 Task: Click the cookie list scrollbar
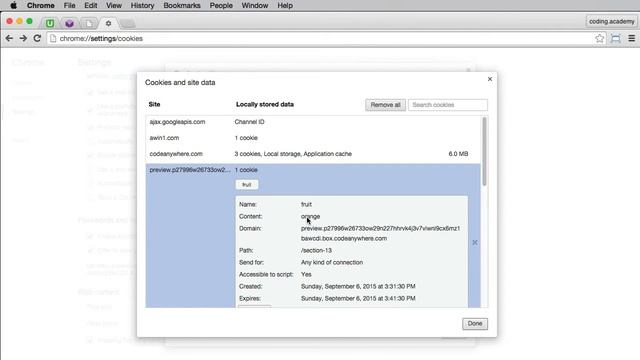coord(484,151)
